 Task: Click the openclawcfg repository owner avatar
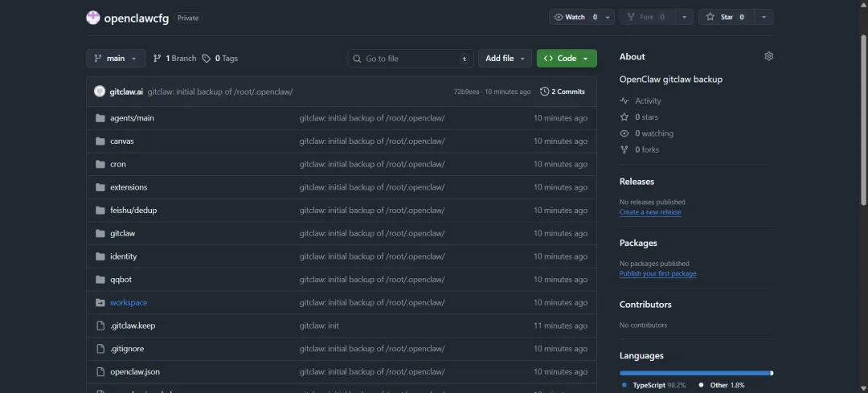(x=93, y=18)
